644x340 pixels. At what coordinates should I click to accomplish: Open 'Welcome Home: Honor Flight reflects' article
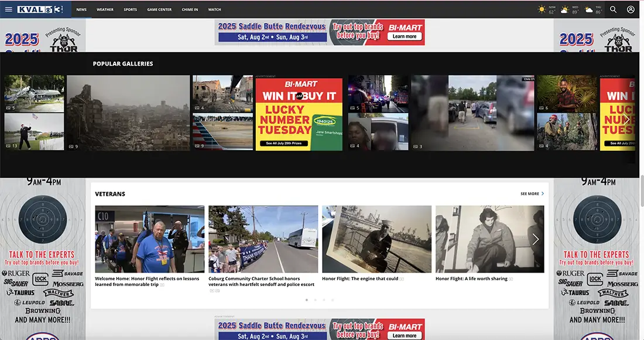click(x=147, y=281)
